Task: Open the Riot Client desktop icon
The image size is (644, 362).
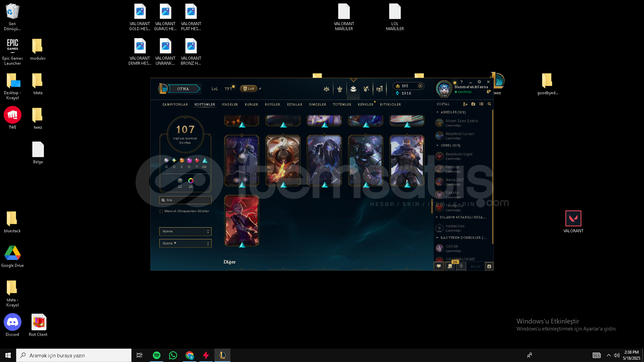Action: coord(38,325)
